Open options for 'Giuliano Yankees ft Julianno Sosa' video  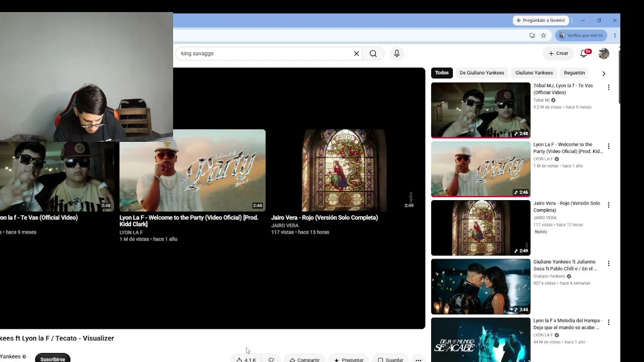point(608,263)
